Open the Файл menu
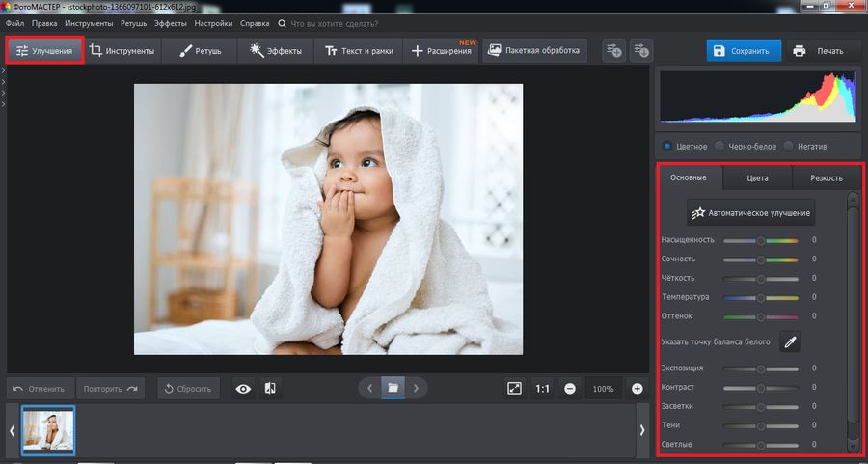Image resolution: width=868 pixels, height=464 pixels. [x=14, y=24]
